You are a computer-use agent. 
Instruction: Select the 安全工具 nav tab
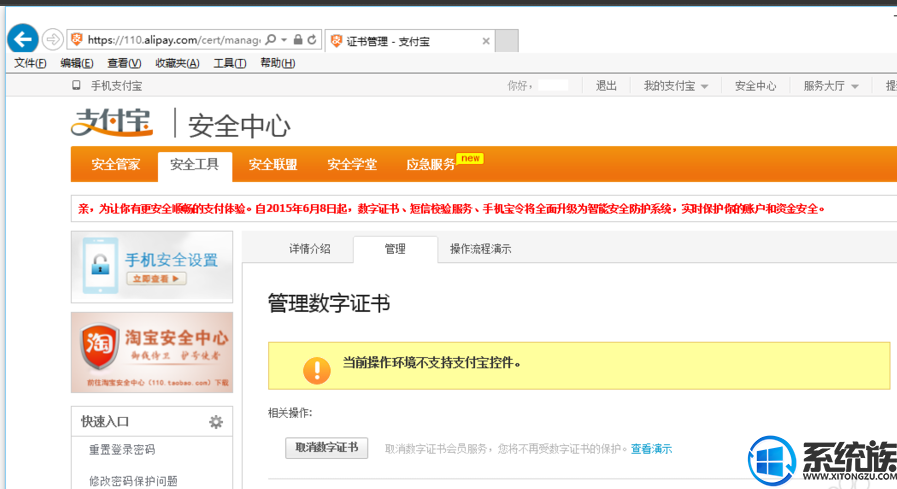click(195, 166)
